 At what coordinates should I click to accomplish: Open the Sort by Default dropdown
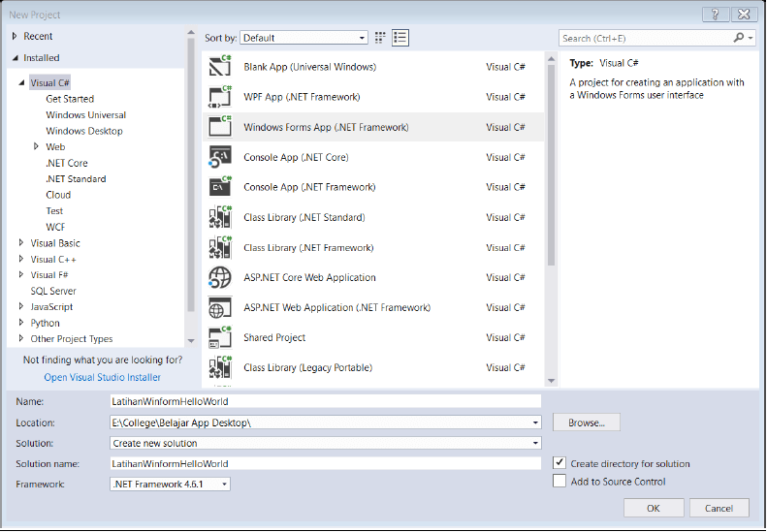point(304,38)
